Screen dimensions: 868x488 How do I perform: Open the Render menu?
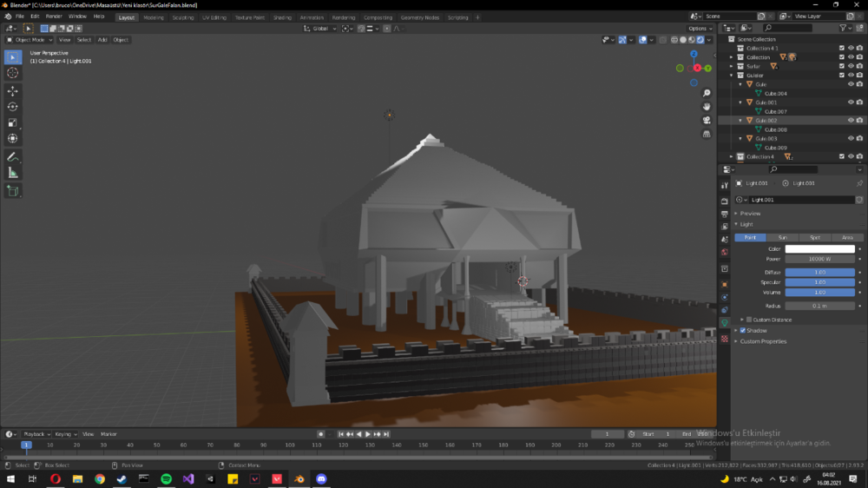tap(54, 16)
